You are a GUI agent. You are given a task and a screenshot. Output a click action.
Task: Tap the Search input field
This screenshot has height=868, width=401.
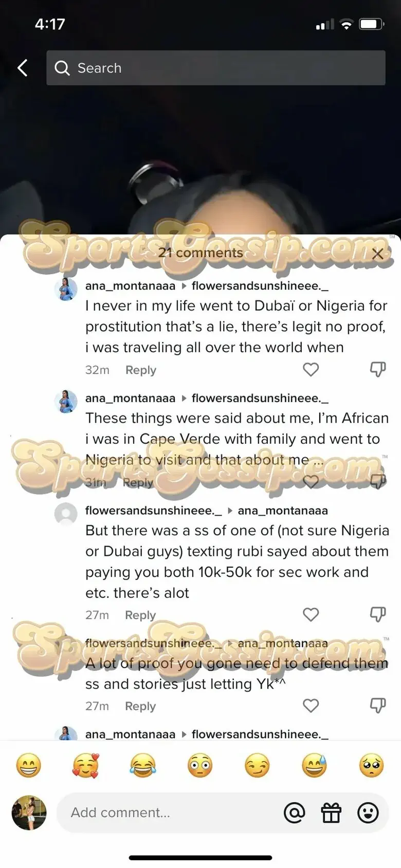[216, 68]
